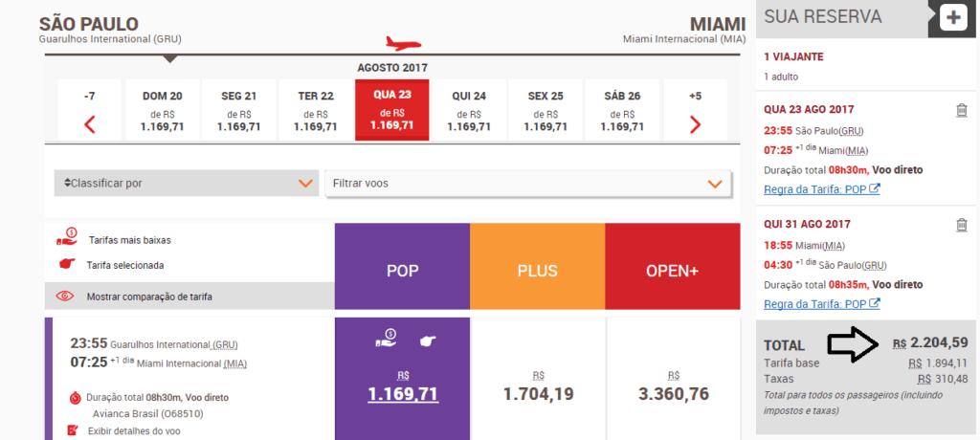Click the lowest fares hand-coin legend icon
Image resolution: width=980 pixels, height=440 pixels.
click(x=66, y=237)
